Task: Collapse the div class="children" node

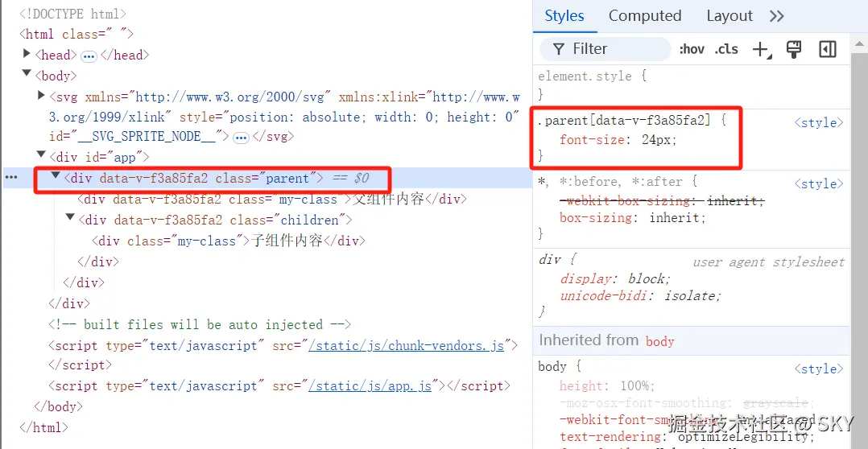Action: pyautogui.click(x=70, y=216)
